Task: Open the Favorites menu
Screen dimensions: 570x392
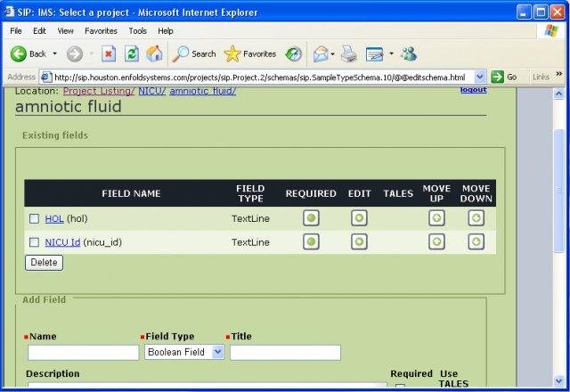Action: [101, 31]
